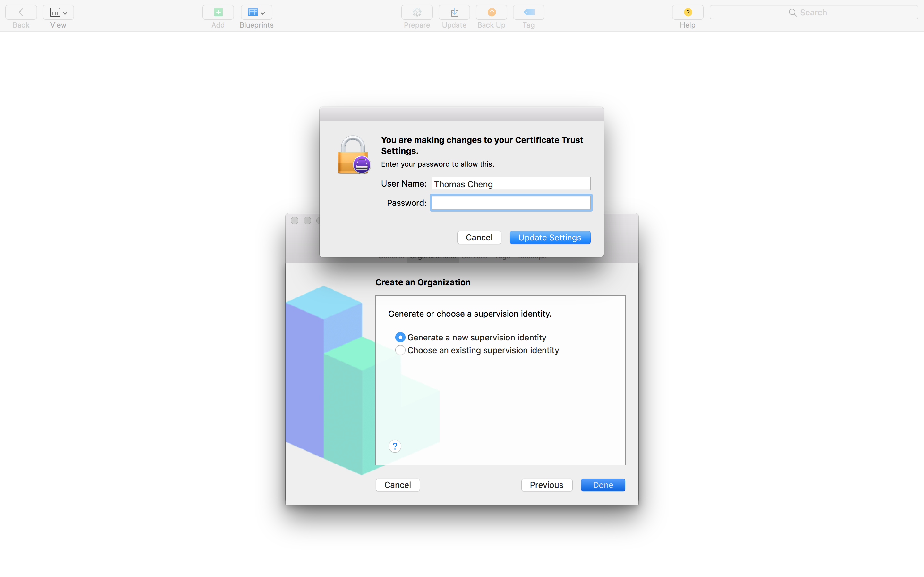This screenshot has width=924, height=577.
Task: Click the User Name text field
Action: point(511,184)
